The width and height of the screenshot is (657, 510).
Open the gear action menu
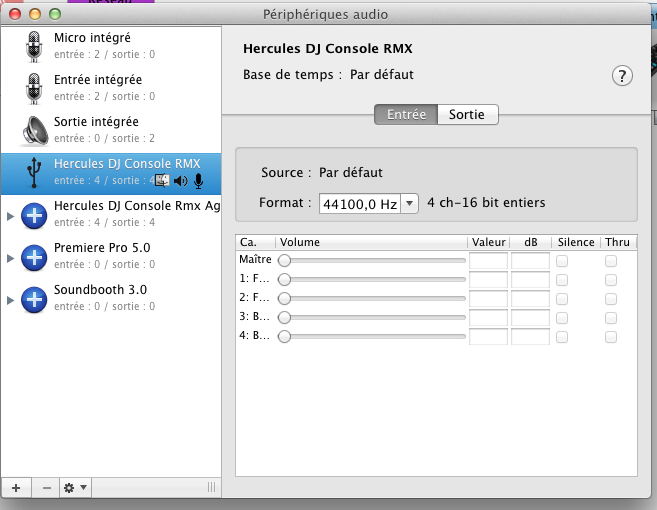75,487
